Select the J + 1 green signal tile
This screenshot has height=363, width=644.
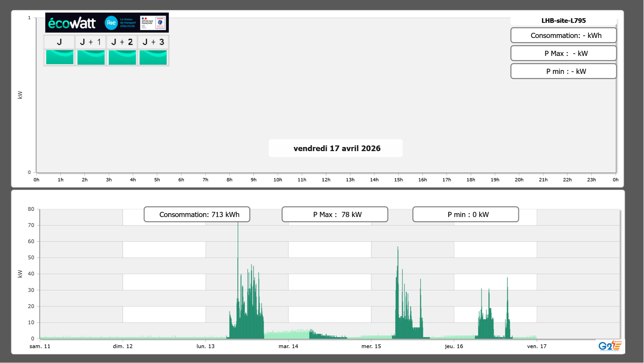tap(91, 57)
